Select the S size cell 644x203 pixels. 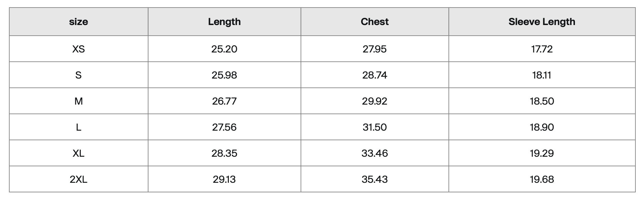79,75
